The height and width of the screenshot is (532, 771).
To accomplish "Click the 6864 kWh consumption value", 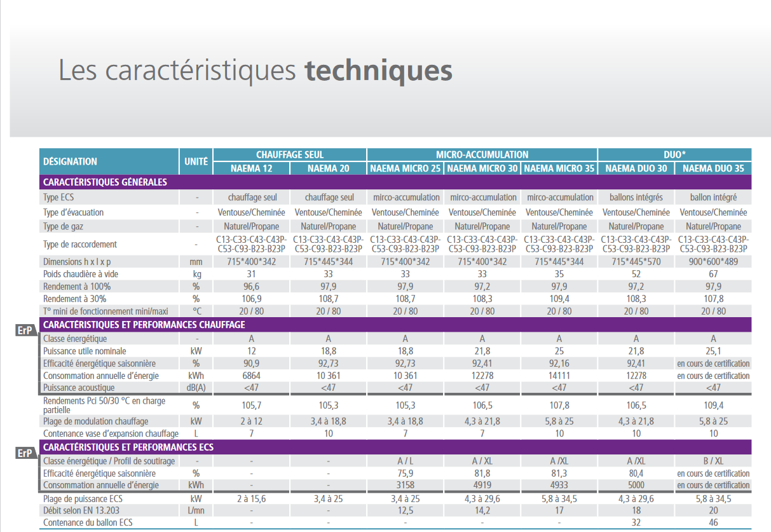I will pos(252,376).
